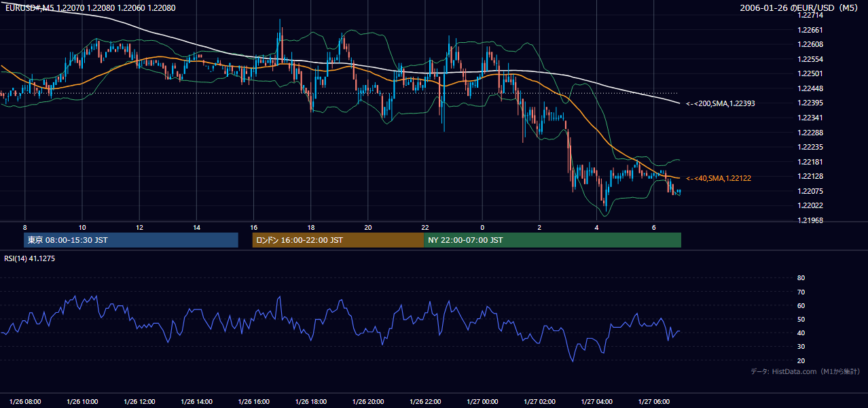
Task: Click price level 1.22661 on the axis
Action: pos(811,30)
